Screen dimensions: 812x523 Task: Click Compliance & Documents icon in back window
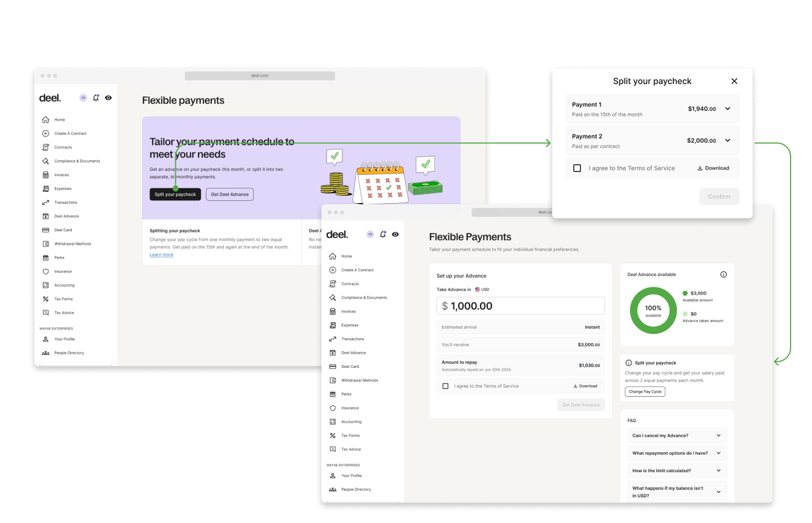click(x=46, y=161)
